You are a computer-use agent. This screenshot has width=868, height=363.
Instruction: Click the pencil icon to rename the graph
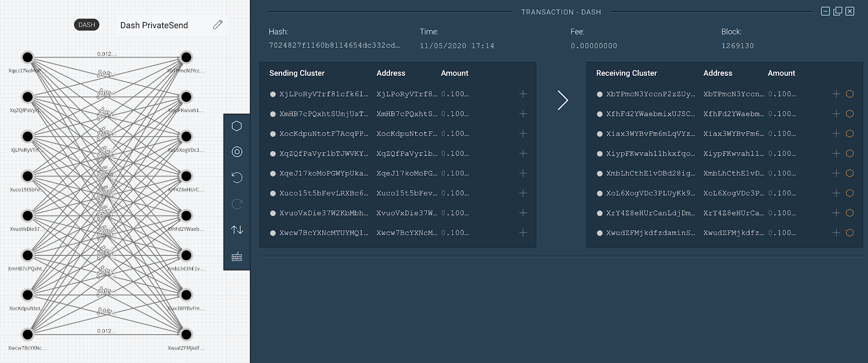(x=218, y=25)
